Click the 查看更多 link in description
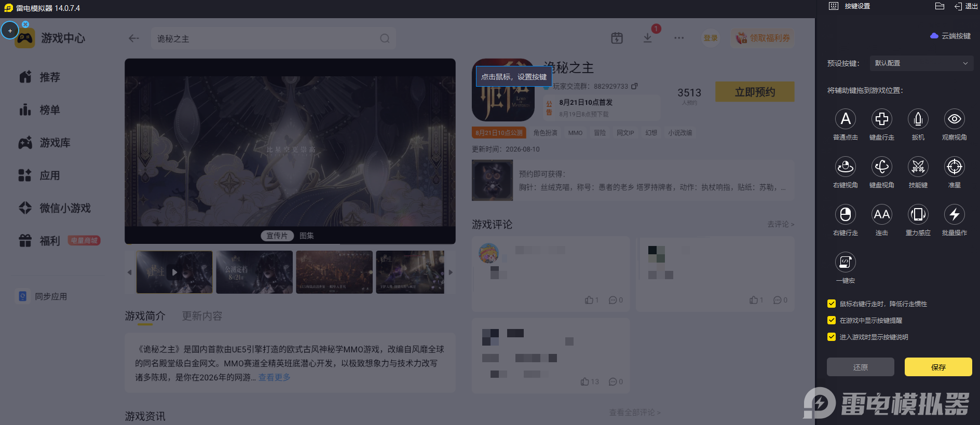Image resolution: width=980 pixels, height=425 pixels. (275, 377)
